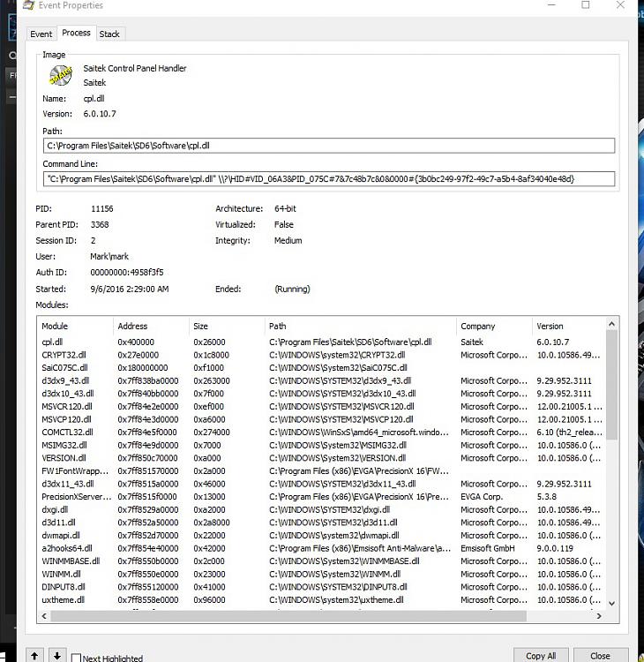Switch to the Event tab
Image resolution: width=644 pixels, height=662 pixels.
[41, 34]
